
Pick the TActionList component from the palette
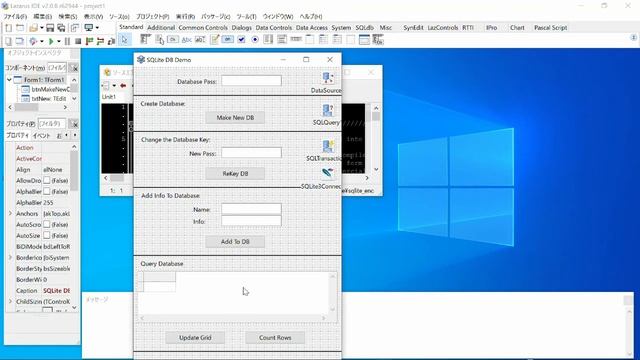[x=378, y=40]
